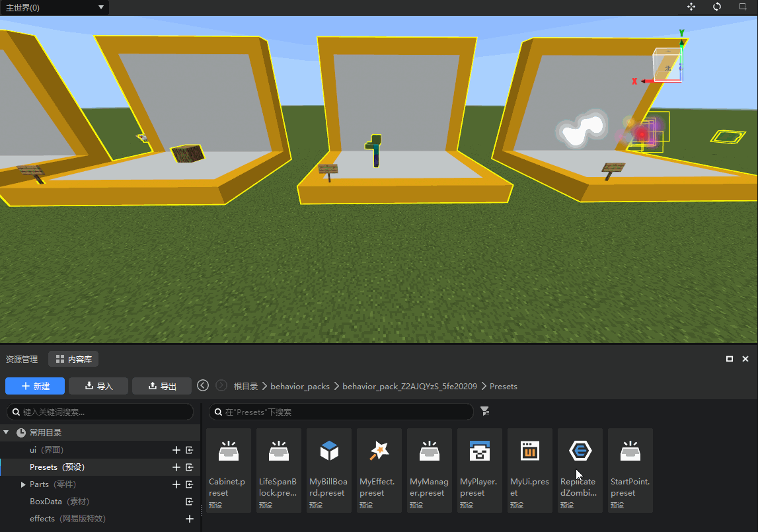
Task: Click the 导入 button
Action: [x=98, y=386]
